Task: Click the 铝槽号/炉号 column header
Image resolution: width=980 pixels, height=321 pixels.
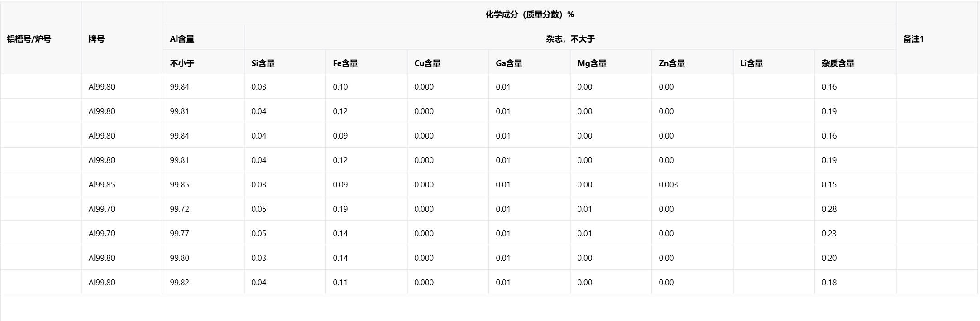Action: click(x=29, y=39)
